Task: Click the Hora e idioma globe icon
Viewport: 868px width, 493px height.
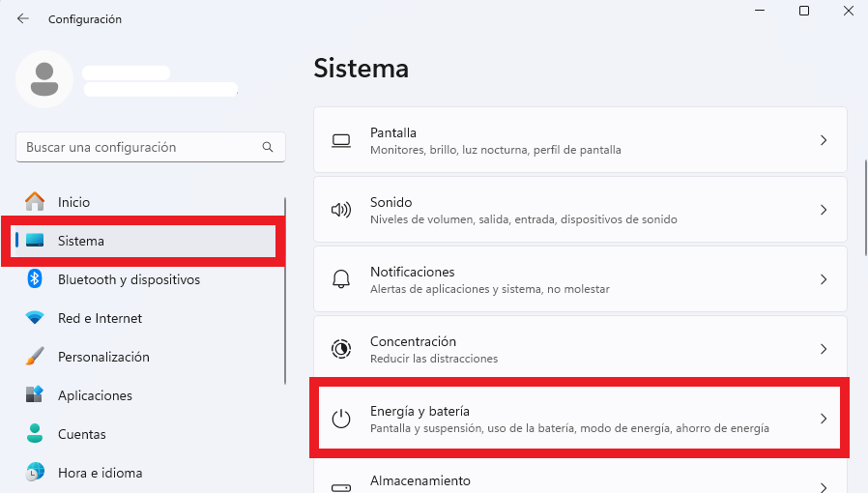Action: [x=35, y=473]
